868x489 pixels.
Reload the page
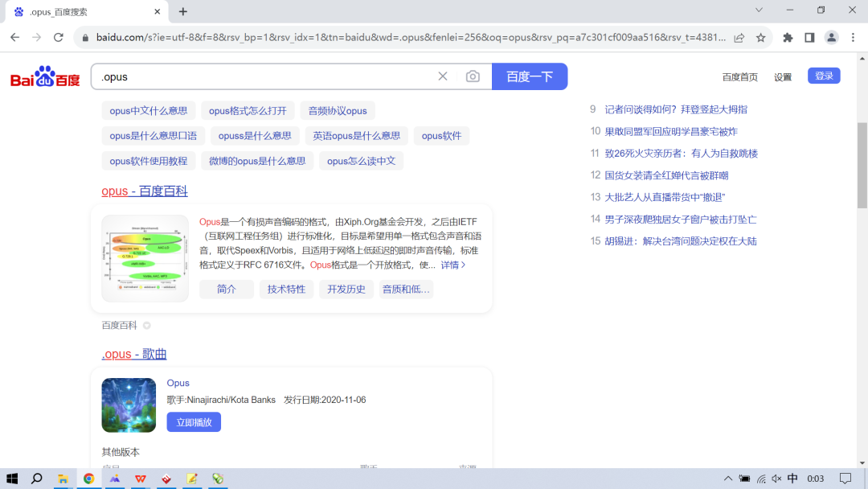[58, 38]
